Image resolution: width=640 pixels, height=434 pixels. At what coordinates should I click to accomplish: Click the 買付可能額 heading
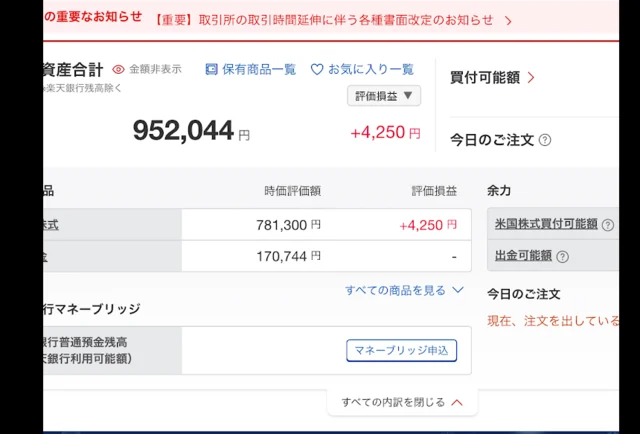click(485, 77)
